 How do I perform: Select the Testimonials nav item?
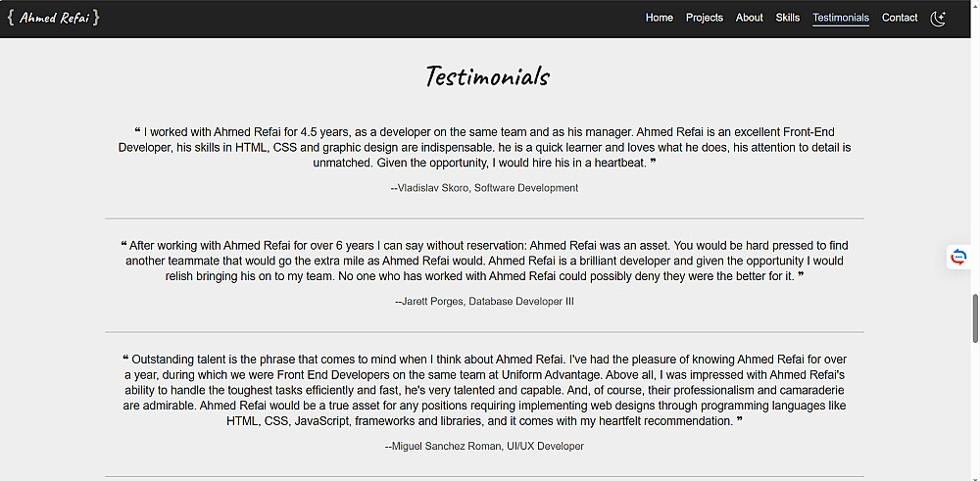(x=841, y=18)
